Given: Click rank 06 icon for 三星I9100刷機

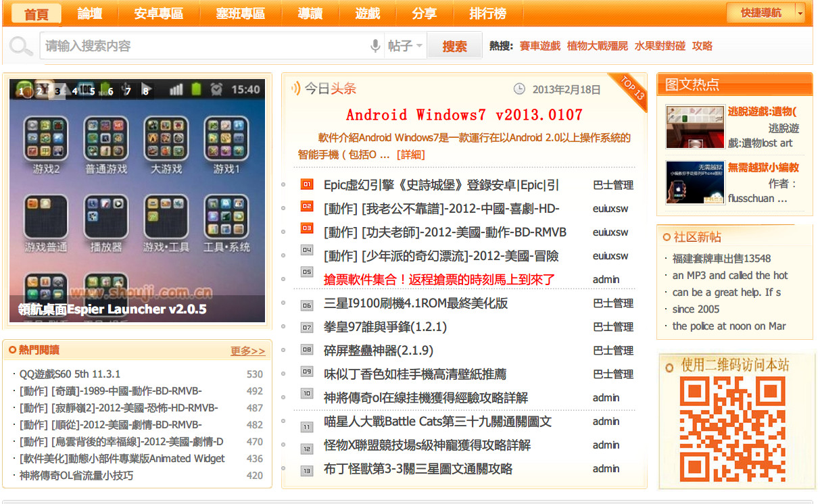Looking at the screenshot, I should click(307, 305).
